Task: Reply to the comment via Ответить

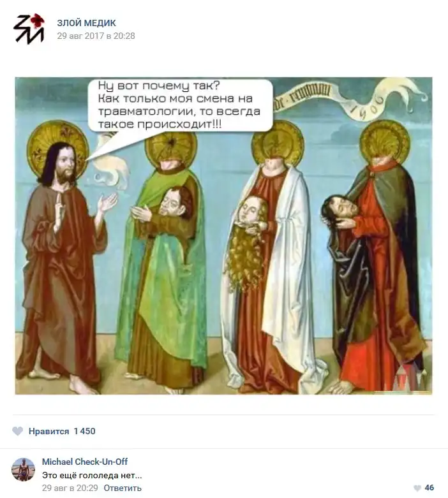Action: coord(123,488)
